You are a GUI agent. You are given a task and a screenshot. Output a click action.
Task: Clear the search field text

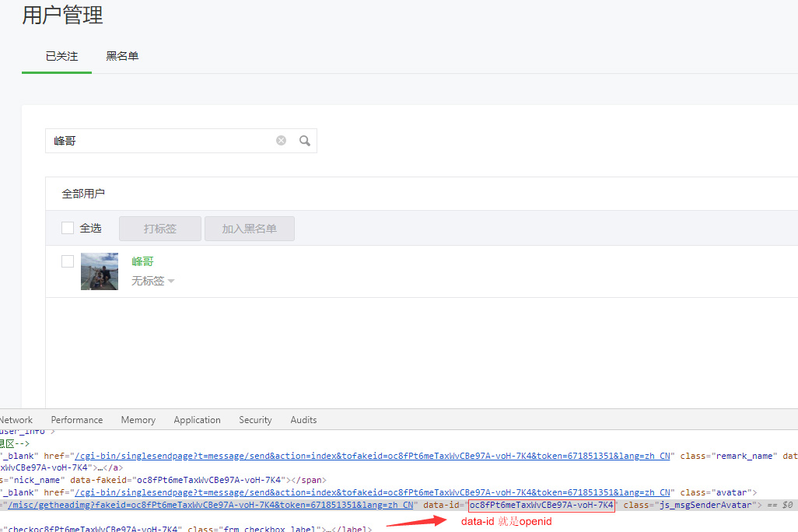281,141
